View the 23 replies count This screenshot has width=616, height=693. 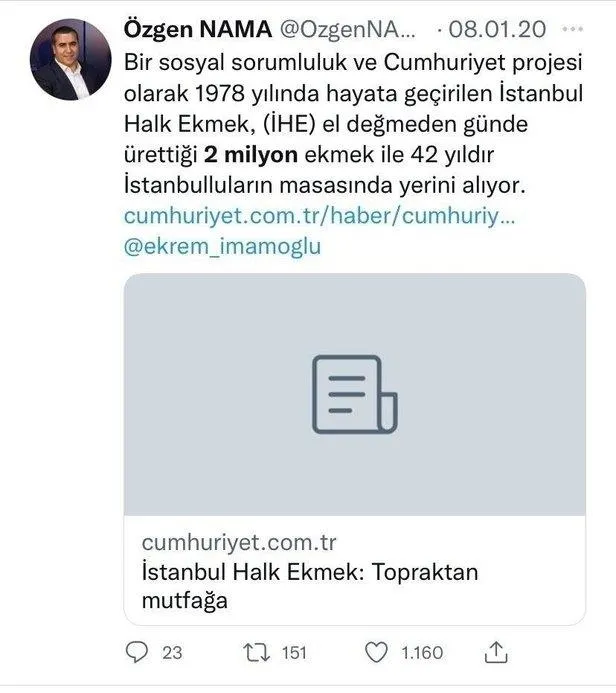172,653
